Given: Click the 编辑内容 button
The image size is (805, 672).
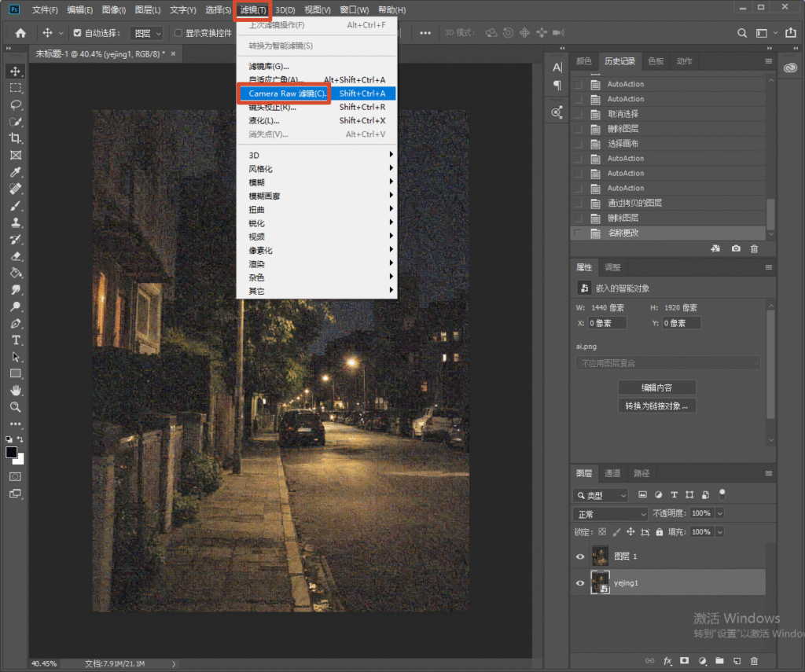Looking at the screenshot, I should point(657,387).
